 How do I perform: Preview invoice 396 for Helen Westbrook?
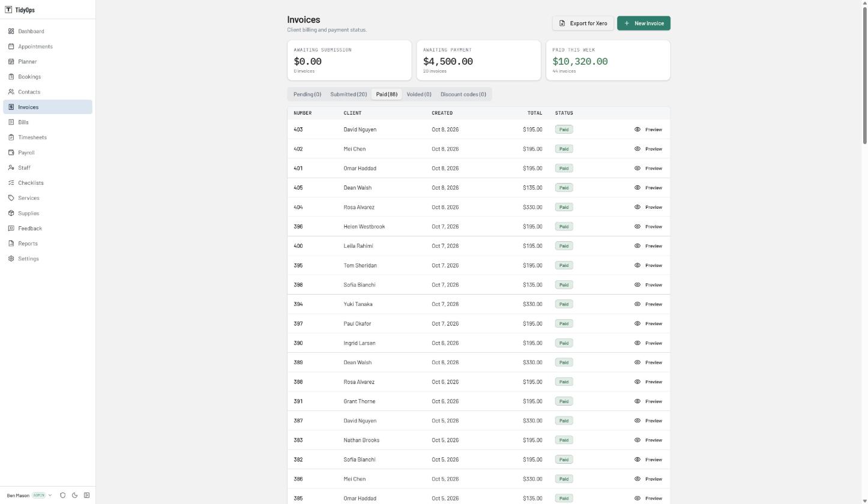[648, 227]
